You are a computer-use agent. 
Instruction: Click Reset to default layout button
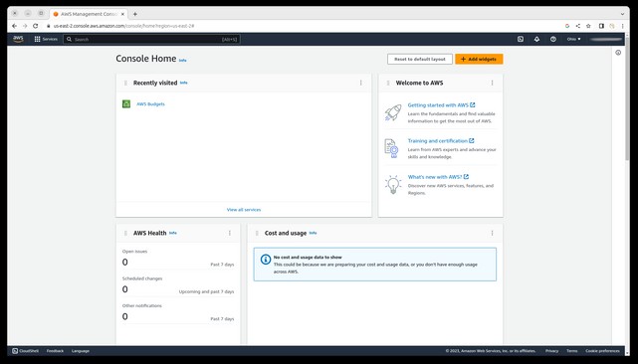tap(419, 59)
